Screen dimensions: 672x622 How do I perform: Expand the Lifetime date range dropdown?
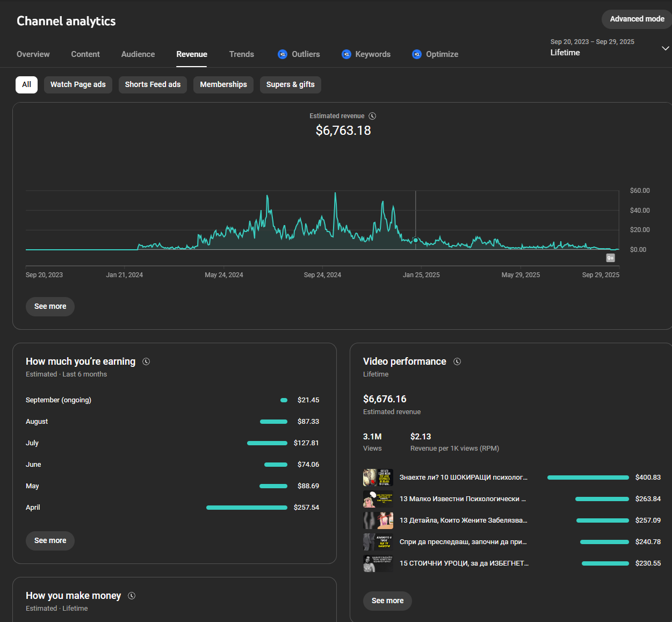pyautogui.click(x=665, y=48)
